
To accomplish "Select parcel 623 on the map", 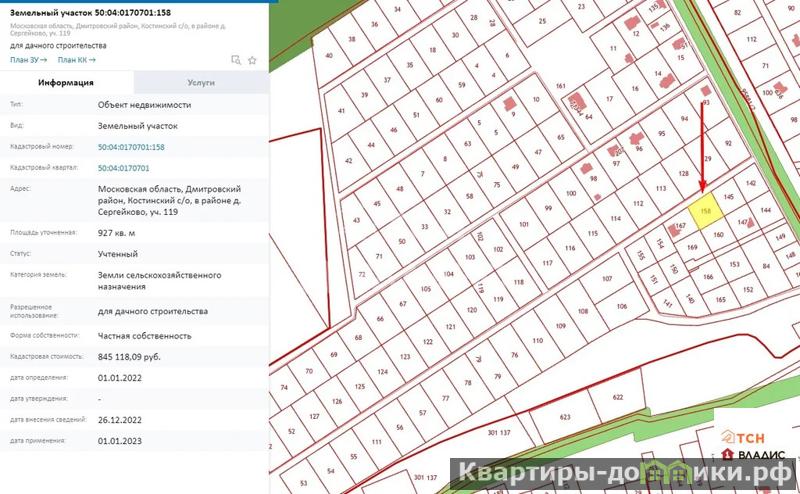I will pyautogui.click(x=565, y=416).
